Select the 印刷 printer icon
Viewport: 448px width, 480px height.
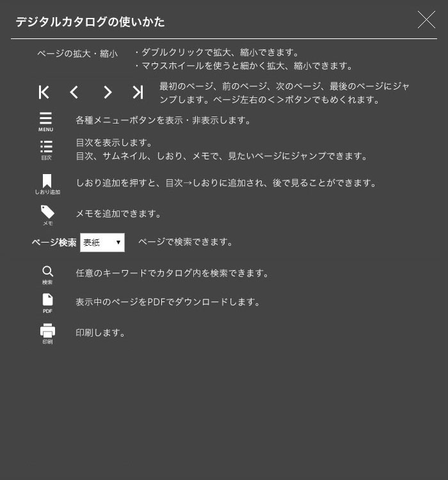click(x=47, y=333)
